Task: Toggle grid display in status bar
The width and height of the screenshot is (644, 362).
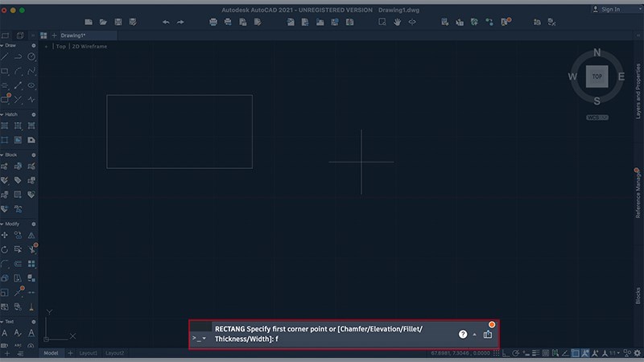Action: [x=497, y=353]
